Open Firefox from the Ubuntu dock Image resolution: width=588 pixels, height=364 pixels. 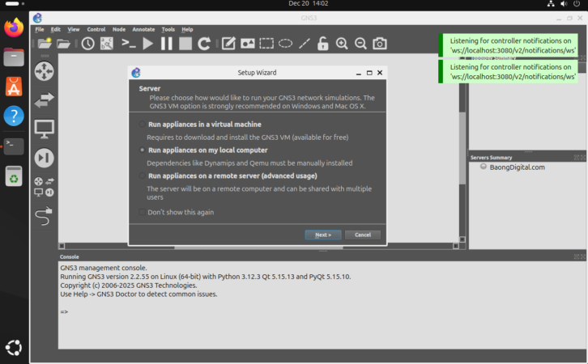[x=14, y=28]
